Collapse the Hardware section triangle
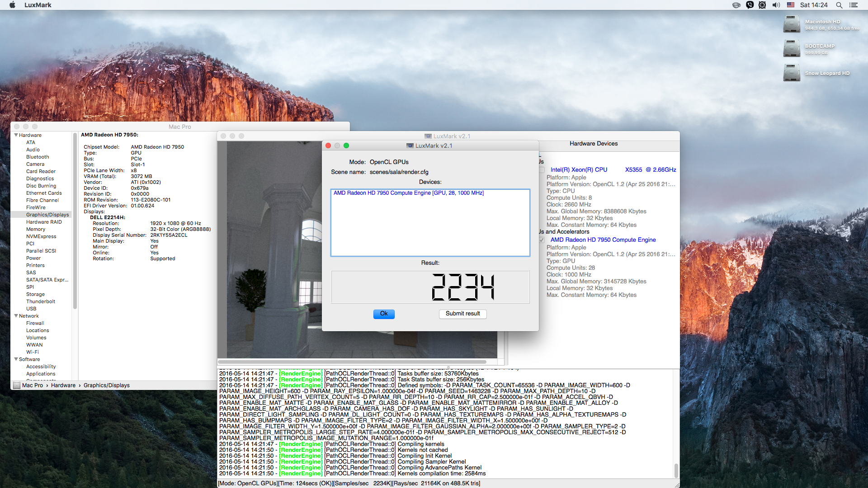This screenshot has height=488, width=868. click(x=16, y=135)
